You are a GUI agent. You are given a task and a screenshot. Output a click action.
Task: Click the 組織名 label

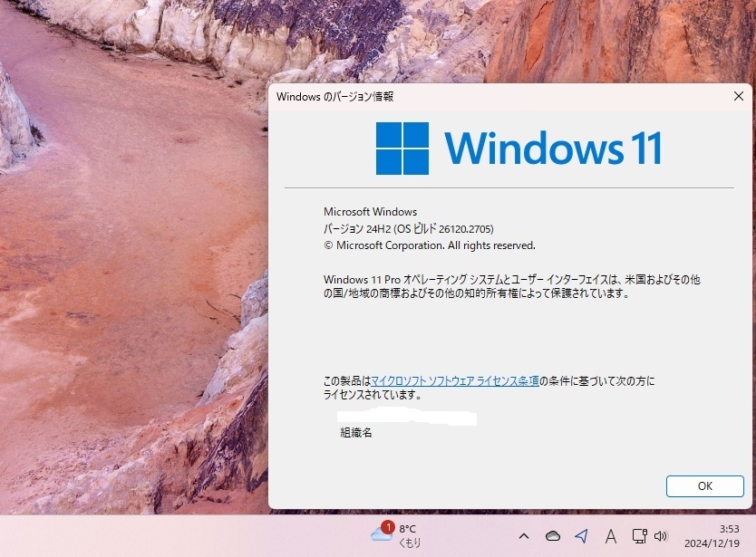[356, 432]
